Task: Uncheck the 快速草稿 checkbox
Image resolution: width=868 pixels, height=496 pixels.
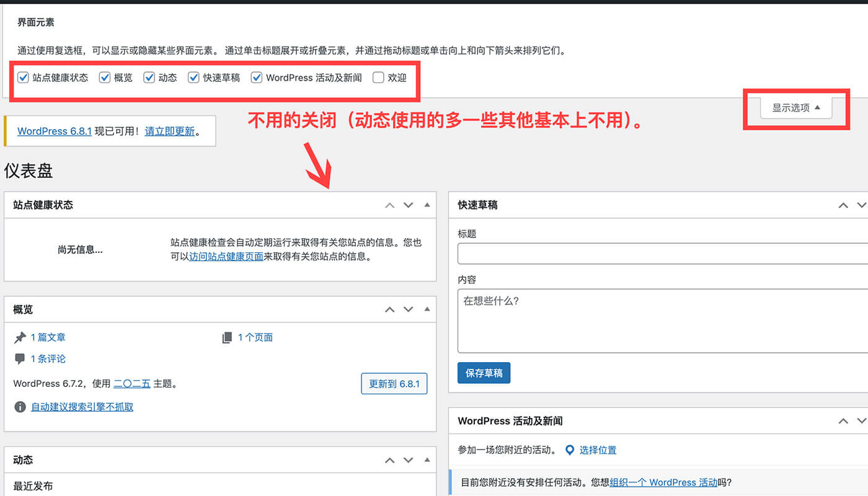Action: click(193, 77)
